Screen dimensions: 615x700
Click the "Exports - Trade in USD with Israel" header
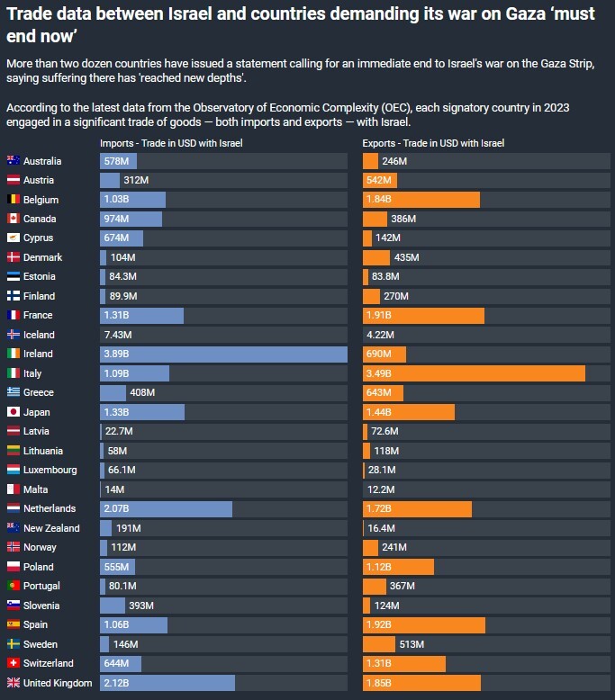(x=433, y=143)
